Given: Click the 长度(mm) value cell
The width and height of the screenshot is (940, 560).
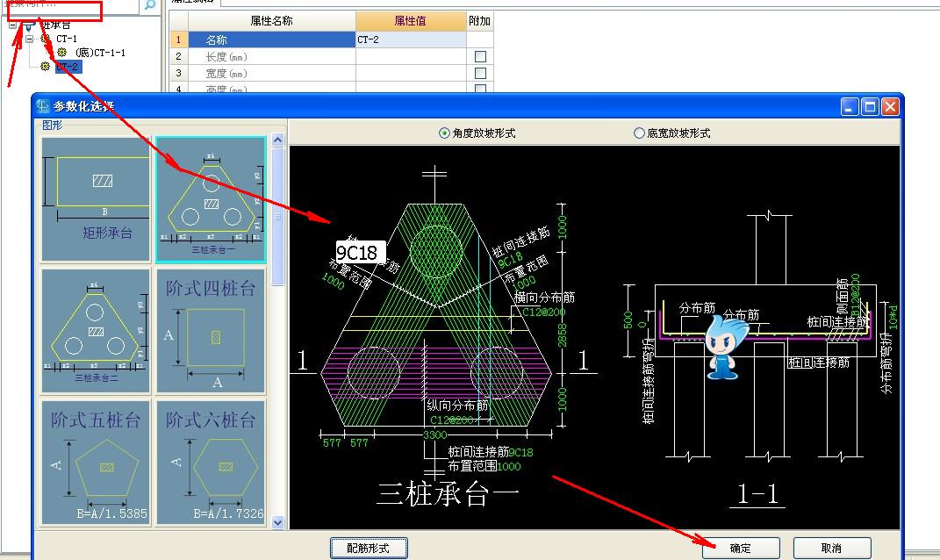Looking at the screenshot, I should point(411,56).
